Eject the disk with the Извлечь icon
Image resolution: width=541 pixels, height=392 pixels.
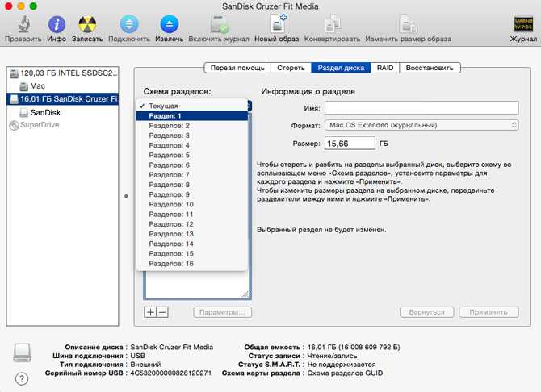click(x=170, y=24)
